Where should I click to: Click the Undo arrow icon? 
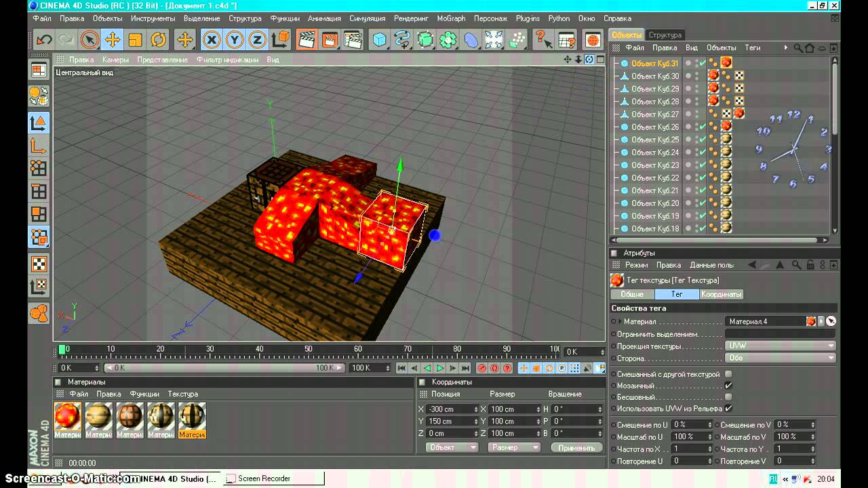pyautogui.click(x=44, y=40)
